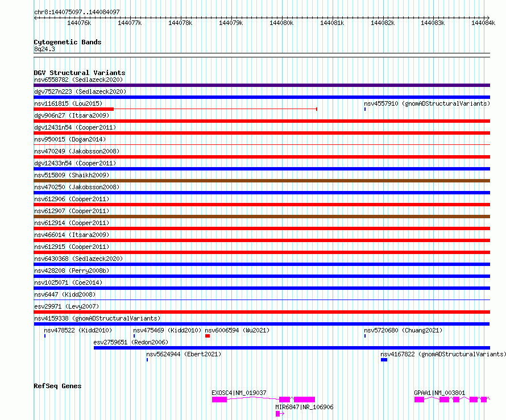Image resolution: width=506 pixels, height=420 pixels.
Task: Select the DGV Structural Variants track title
Action: 80,73
